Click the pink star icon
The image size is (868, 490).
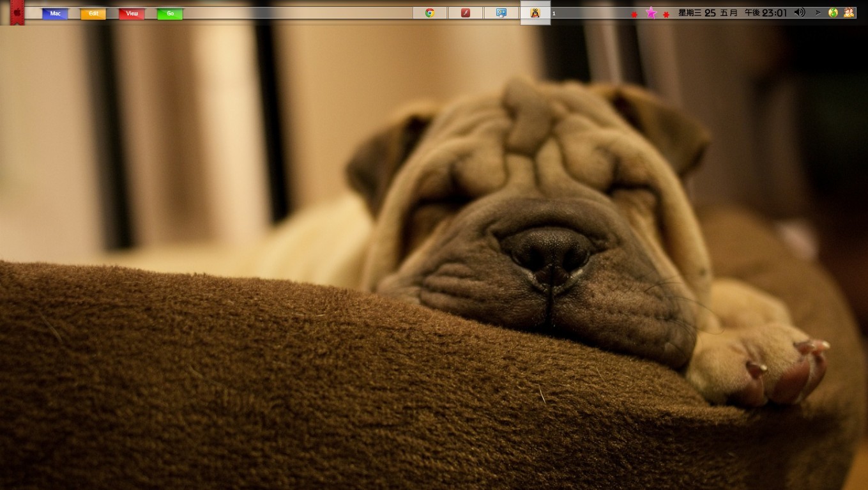[651, 13]
